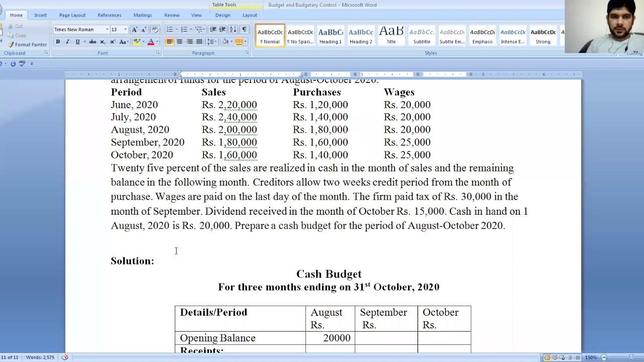Image resolution: width=644 pixels, height=362 pixels.
Task: Click the Change Case button
Action: pyautogui.click(x=124, y=42)
